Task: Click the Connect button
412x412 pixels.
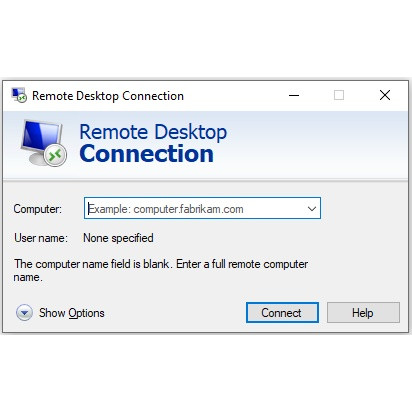Action: pyautogui.click(x=282, y=313)
